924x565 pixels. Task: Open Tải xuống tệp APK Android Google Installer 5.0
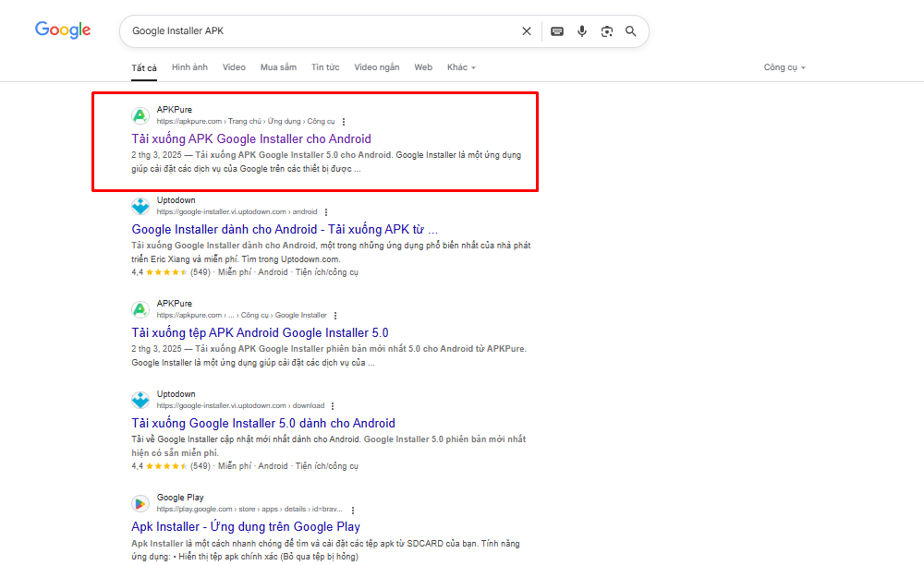point(260,332)
